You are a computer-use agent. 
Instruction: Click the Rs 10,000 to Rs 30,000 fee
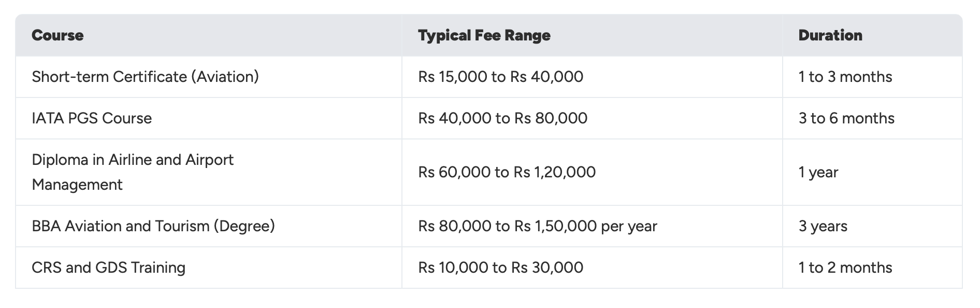(500, 268)
